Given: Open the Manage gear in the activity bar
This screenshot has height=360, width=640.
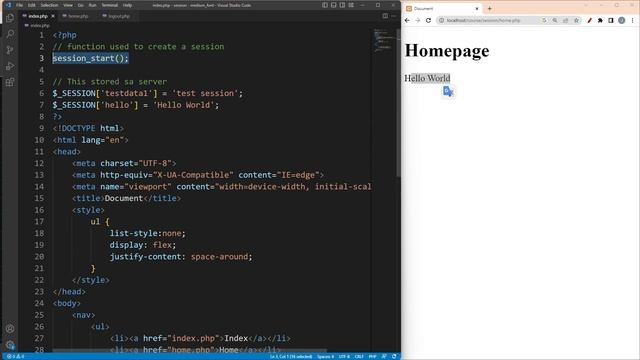Looking at the screenshot, I should point(10,344).
